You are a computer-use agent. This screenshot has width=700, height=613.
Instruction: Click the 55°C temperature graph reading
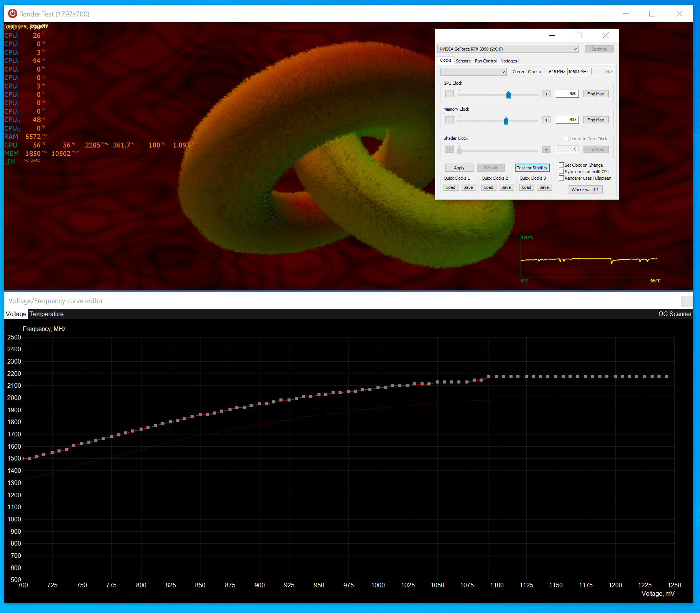(x=655, y=281)
